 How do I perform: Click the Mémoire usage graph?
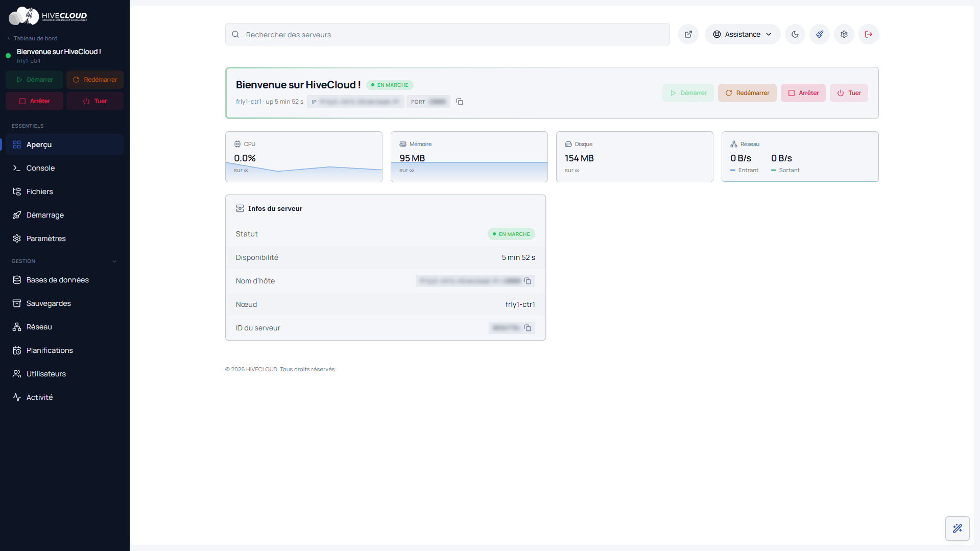(x=469, y=172)
